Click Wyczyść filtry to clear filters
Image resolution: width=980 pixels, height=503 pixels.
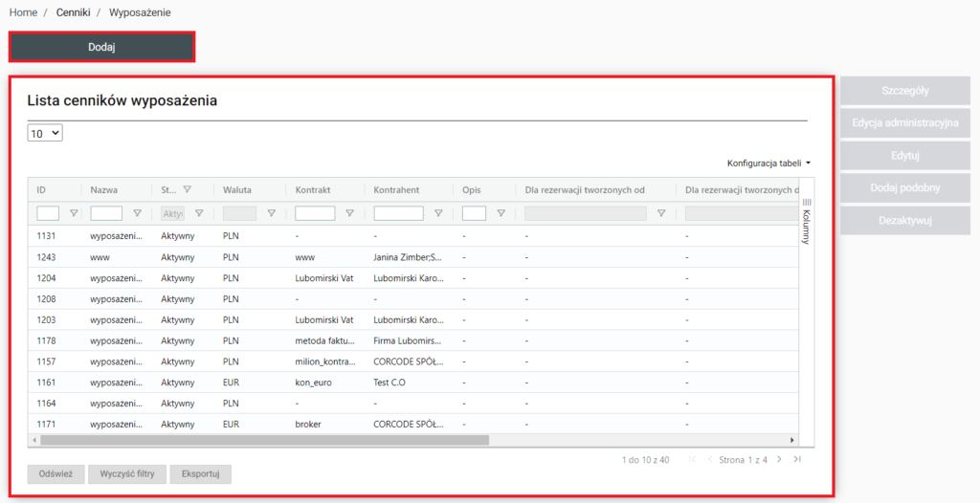tap(127, 474)
